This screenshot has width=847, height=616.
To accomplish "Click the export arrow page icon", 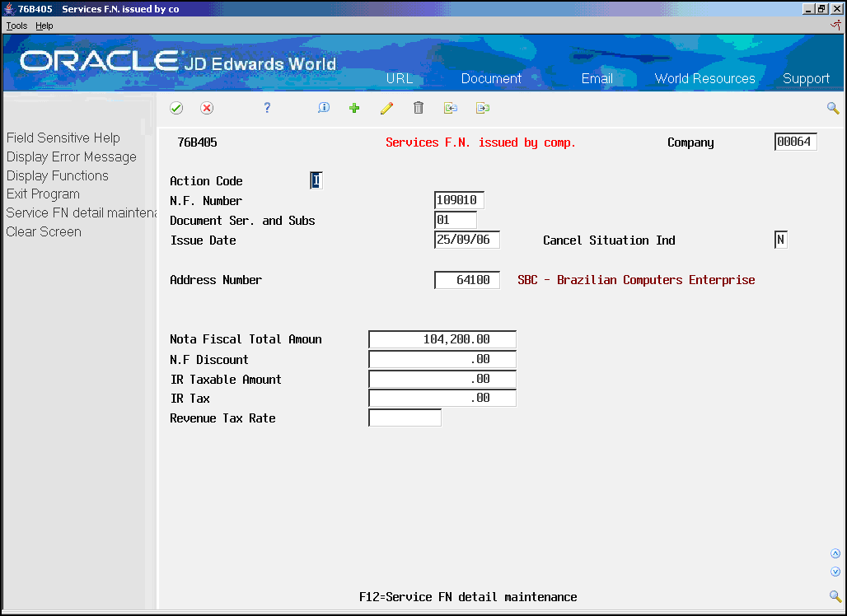I will (x=482, y=108).
